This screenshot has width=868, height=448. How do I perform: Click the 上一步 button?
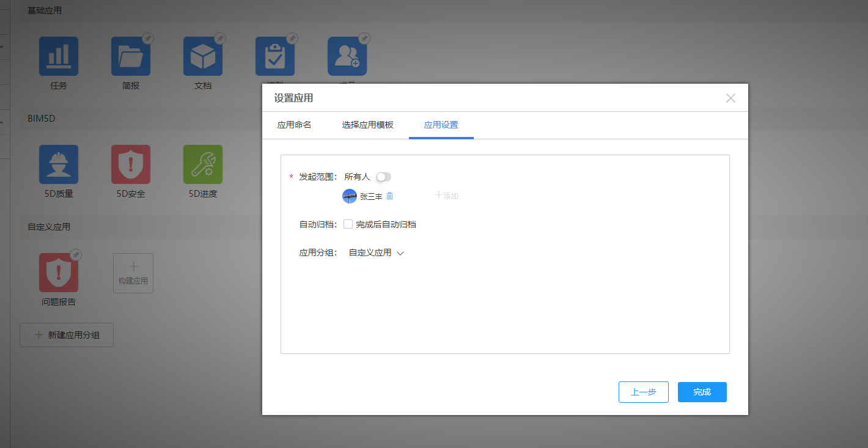click(x=643, y=392)
